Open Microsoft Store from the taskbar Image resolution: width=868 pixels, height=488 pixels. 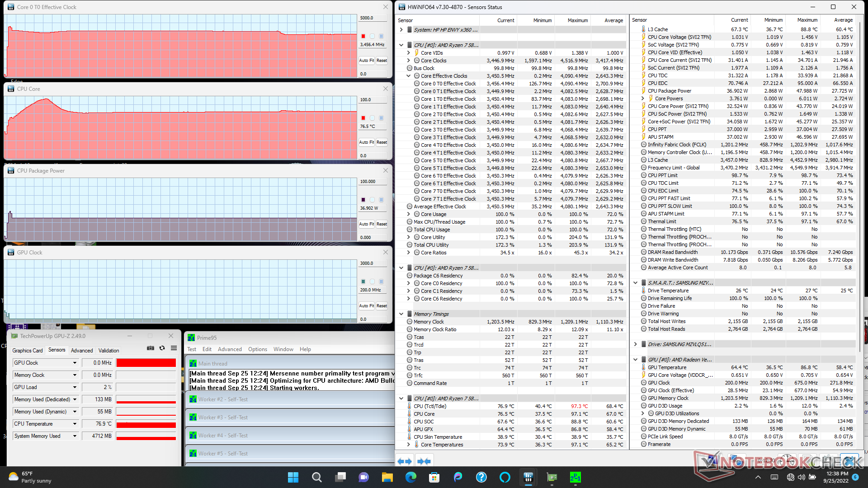coord(434,477)
